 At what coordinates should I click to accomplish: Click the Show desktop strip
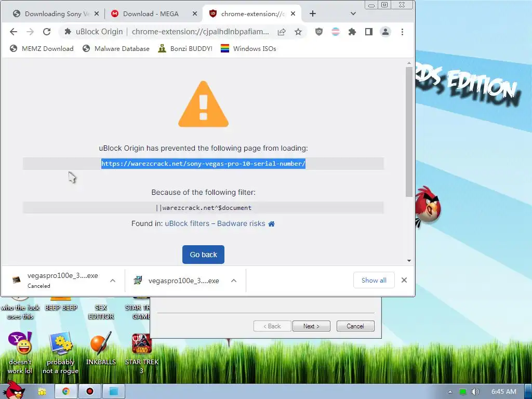528,392
